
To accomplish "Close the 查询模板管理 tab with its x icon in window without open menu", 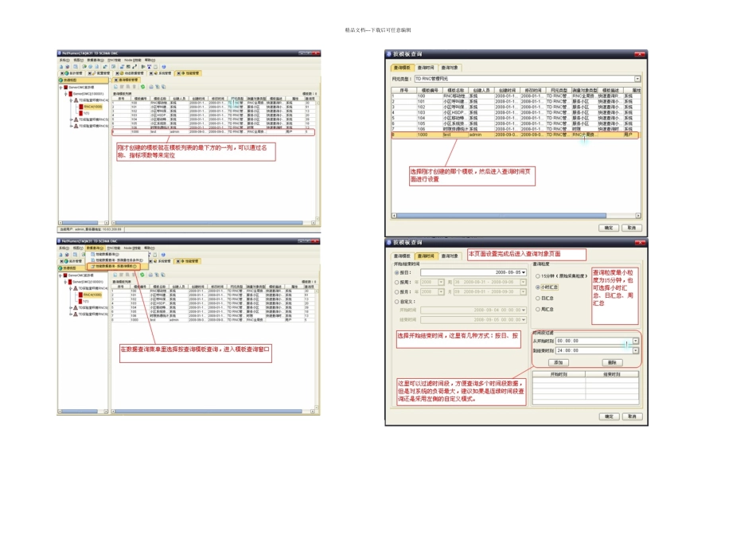I will [116, 80].
